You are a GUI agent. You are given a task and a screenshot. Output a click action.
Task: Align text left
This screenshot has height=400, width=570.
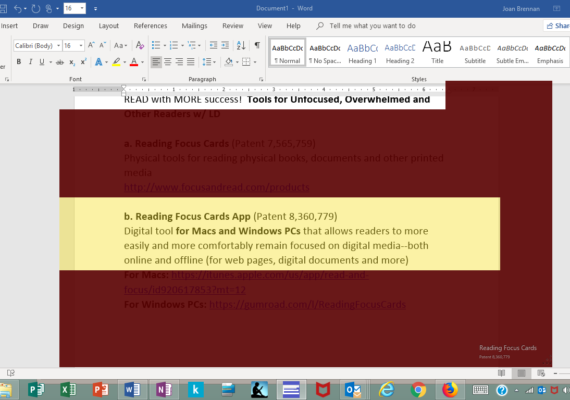pos(156,62)
